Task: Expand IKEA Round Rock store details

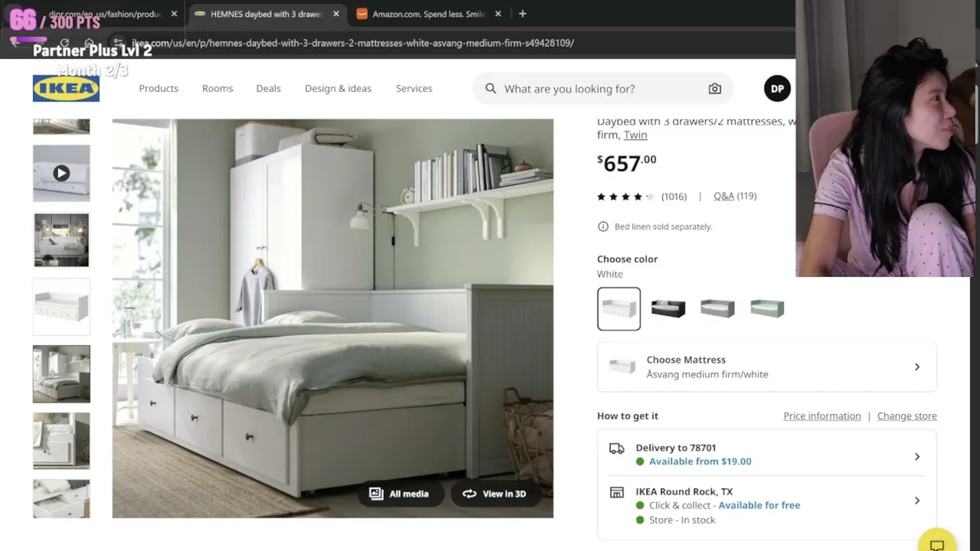Action: (x=766, y=506)
